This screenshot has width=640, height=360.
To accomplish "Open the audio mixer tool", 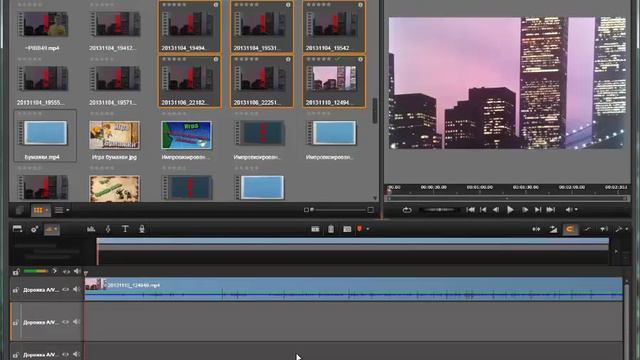I will (91, 229).
